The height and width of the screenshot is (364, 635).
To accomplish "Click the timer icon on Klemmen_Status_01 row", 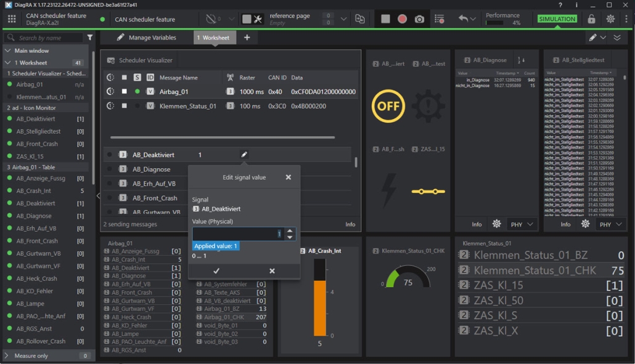I will point(110,106).
